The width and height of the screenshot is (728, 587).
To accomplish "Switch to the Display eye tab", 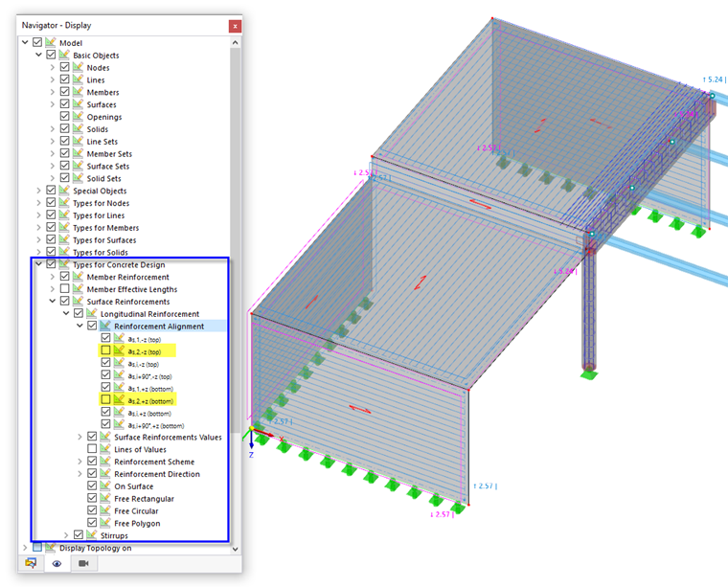I will click(57, 563).
